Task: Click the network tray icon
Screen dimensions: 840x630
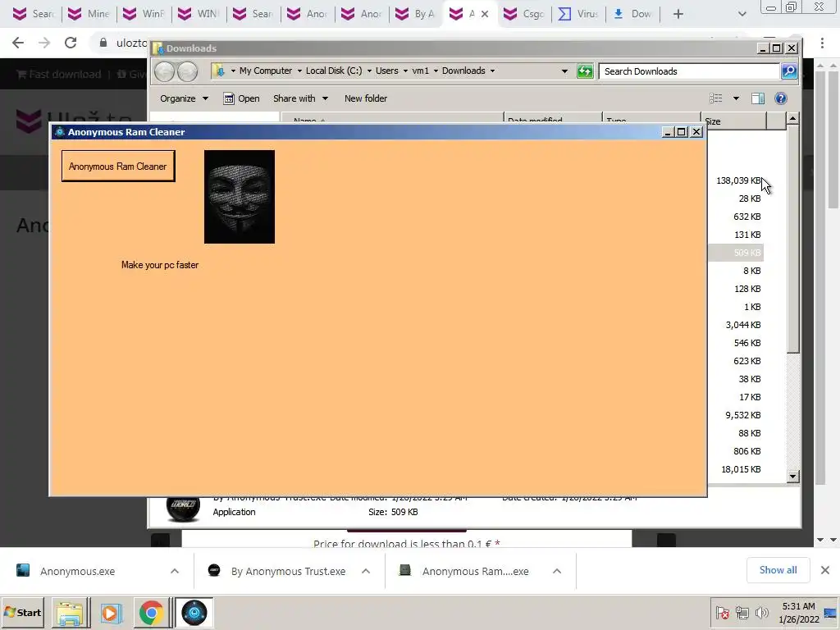Action: 742,613
